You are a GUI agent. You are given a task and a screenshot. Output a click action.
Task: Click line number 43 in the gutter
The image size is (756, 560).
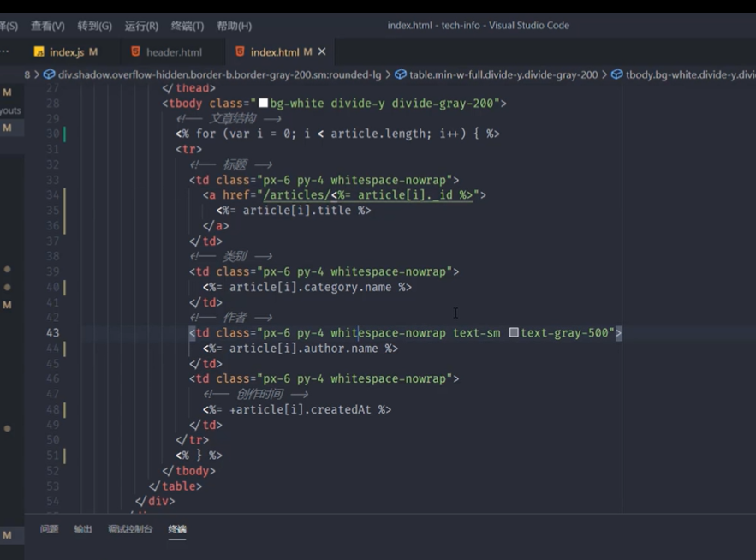tap(52, 333)
